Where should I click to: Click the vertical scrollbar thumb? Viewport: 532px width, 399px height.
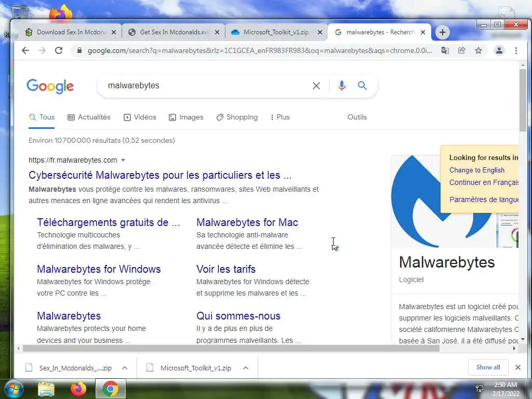coord(523,100)
